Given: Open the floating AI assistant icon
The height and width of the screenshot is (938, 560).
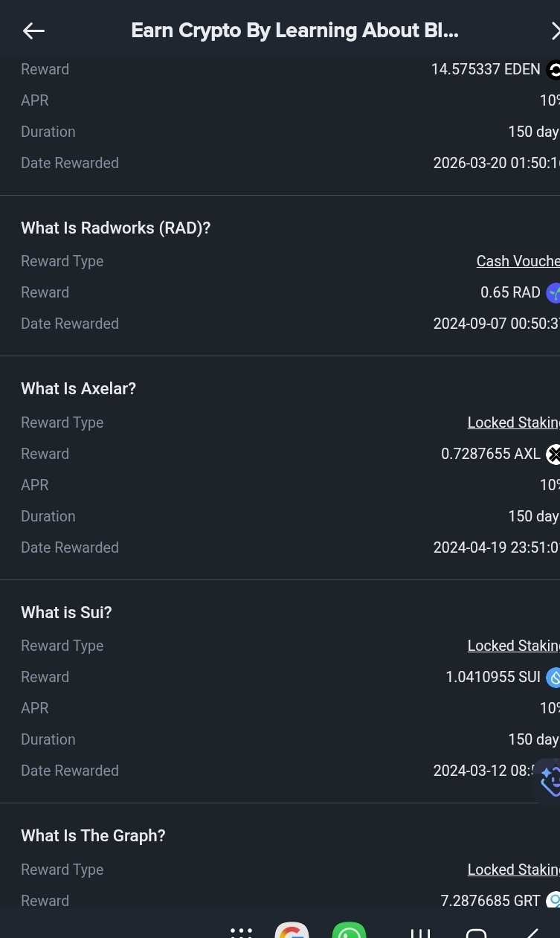Looking at the screenshot, I should click(549, 780).
